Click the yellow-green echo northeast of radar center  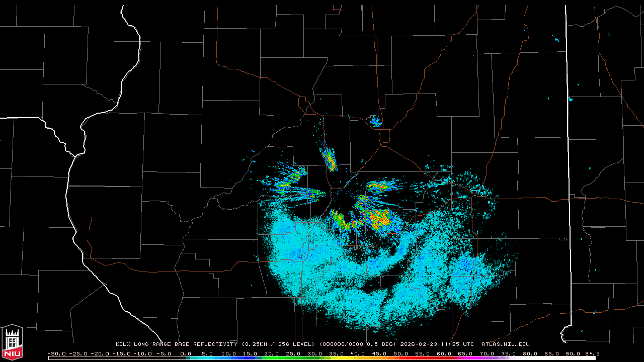point(380,186)
